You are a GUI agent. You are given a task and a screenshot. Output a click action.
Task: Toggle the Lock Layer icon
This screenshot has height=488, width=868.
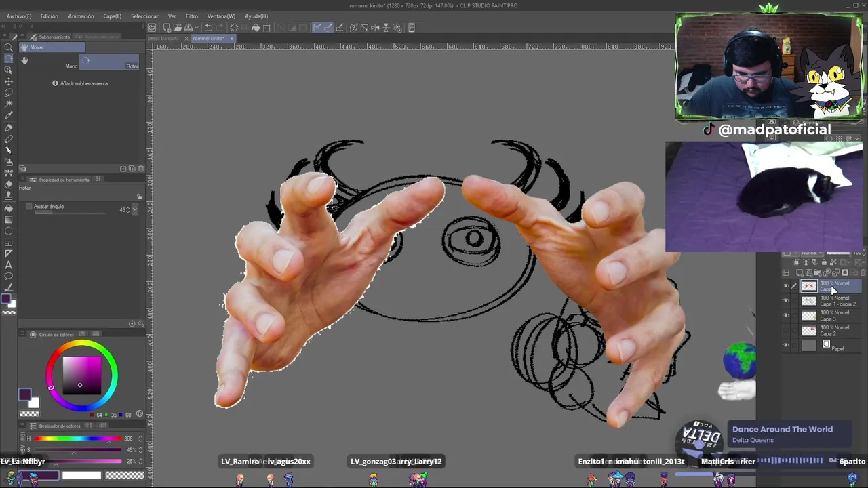[x=823, y=262]
